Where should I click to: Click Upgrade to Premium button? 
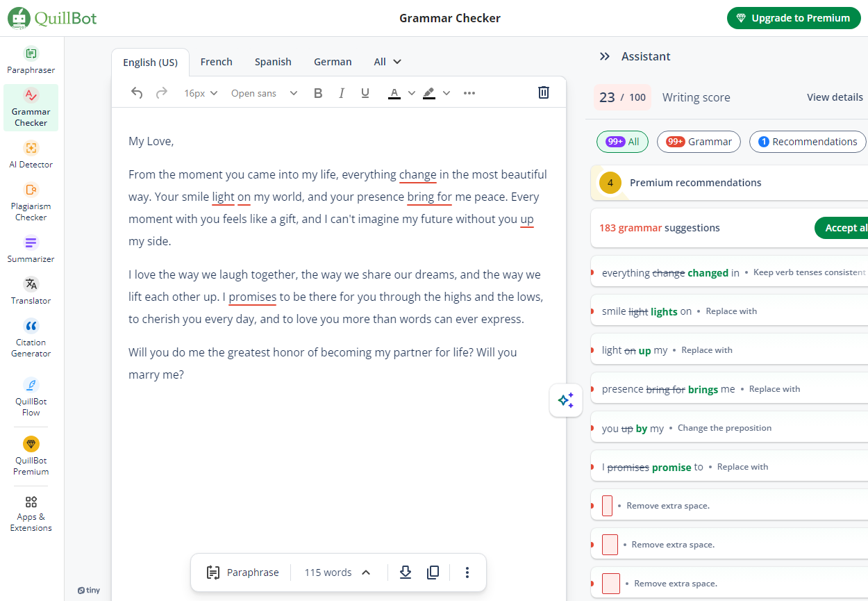[x=793, y=18]
